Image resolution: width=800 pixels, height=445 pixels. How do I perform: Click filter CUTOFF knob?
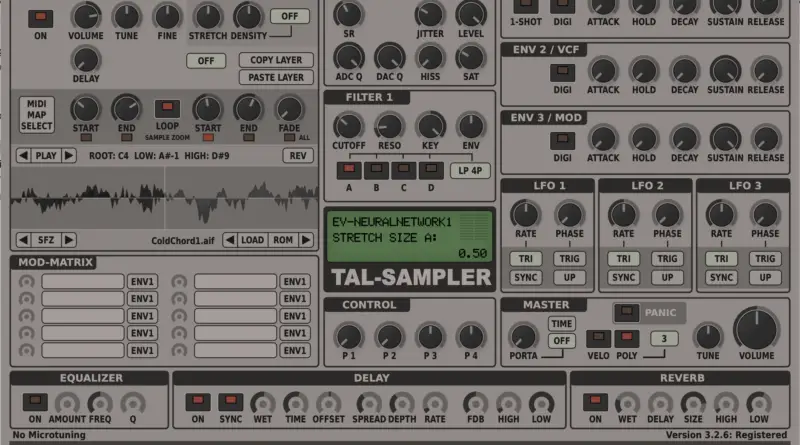[349, 126]
